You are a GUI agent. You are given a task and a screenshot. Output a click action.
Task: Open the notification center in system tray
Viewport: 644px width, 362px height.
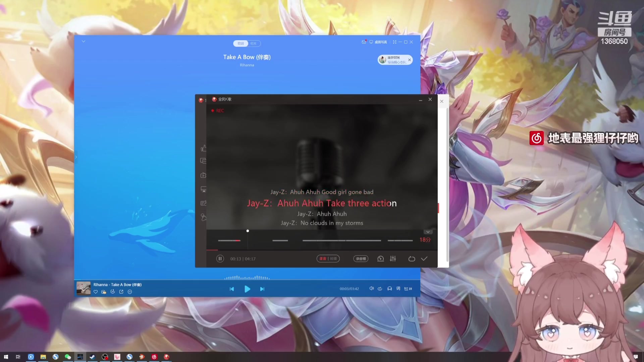(636, 357)
